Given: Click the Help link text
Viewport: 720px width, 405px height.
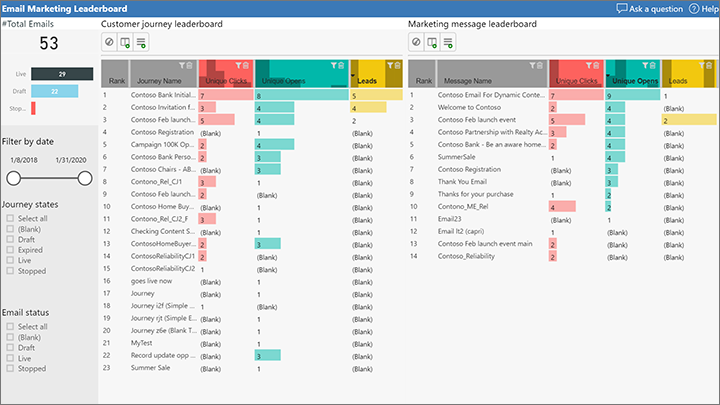Looking at the screenshot, I should point(710,9).
